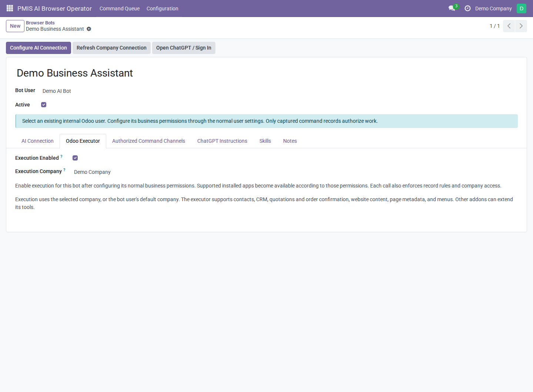Click the New button
Screen dimensions: 533x392
click(x=15, y=26)
